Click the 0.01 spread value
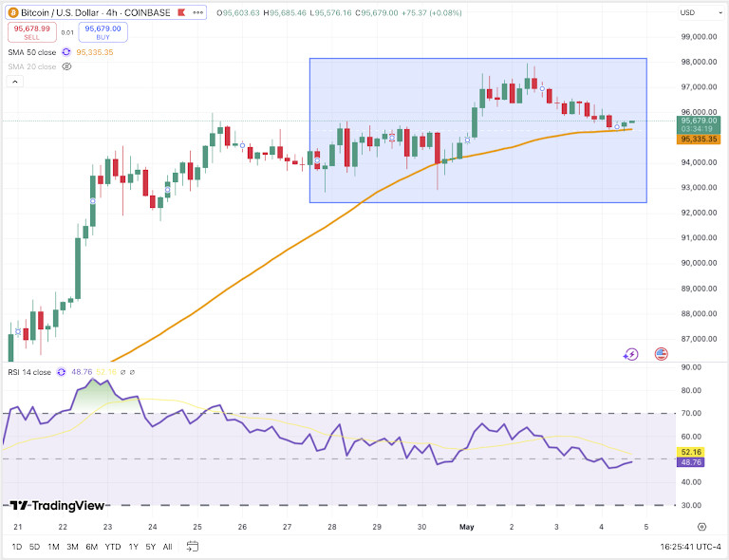The image size is (729, 560). [x=67, y=32]
